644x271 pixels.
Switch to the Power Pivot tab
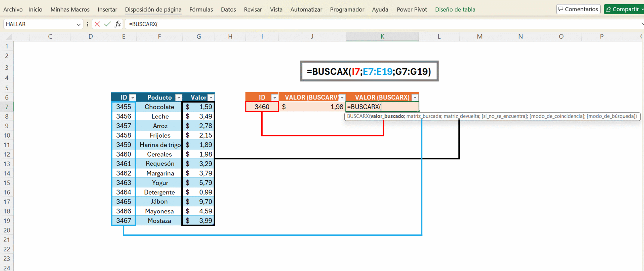[x=412, y=10]
